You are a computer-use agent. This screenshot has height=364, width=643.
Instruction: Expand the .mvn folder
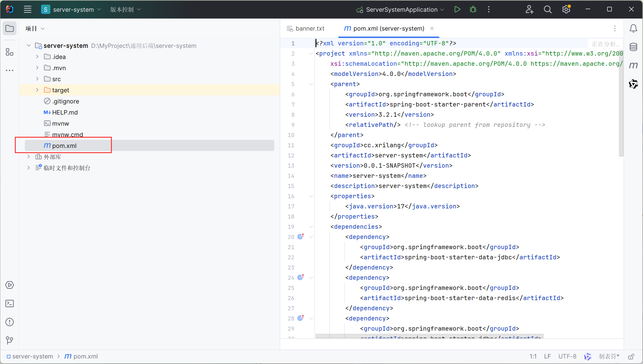coord(37,68)
